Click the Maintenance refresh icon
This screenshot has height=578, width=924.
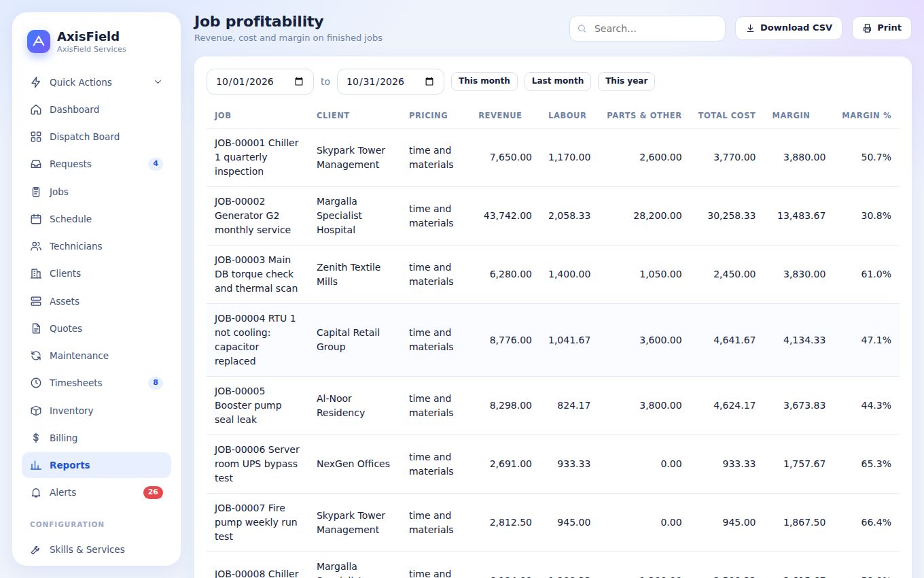(x=36, y=356)
